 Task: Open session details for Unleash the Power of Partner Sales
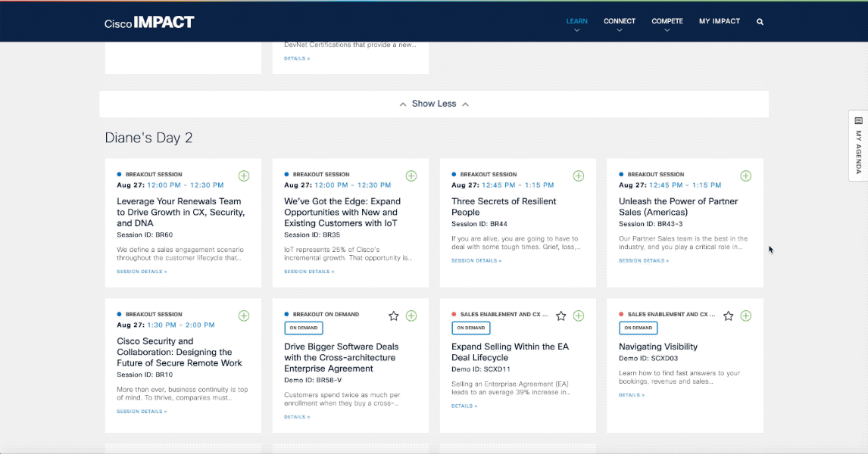point(643,260)
